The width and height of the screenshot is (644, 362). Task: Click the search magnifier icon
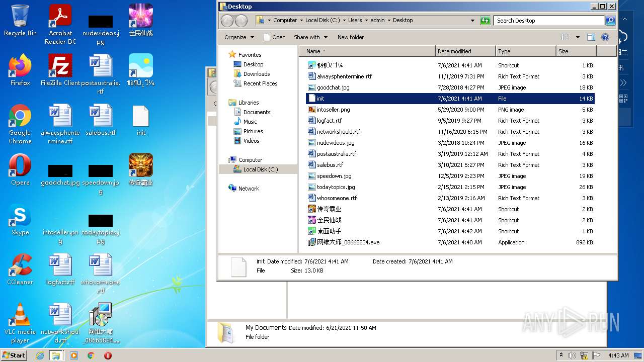(610, 21)
